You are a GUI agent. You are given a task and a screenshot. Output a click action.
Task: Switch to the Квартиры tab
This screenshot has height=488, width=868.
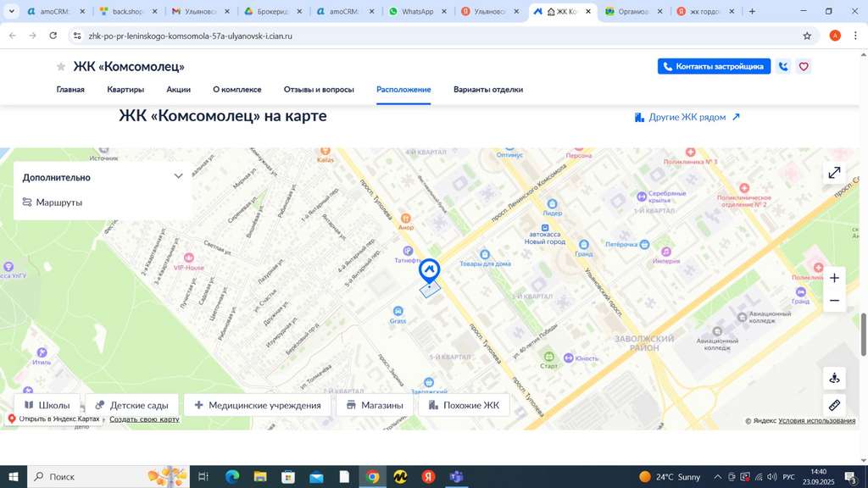coord(125,90)
